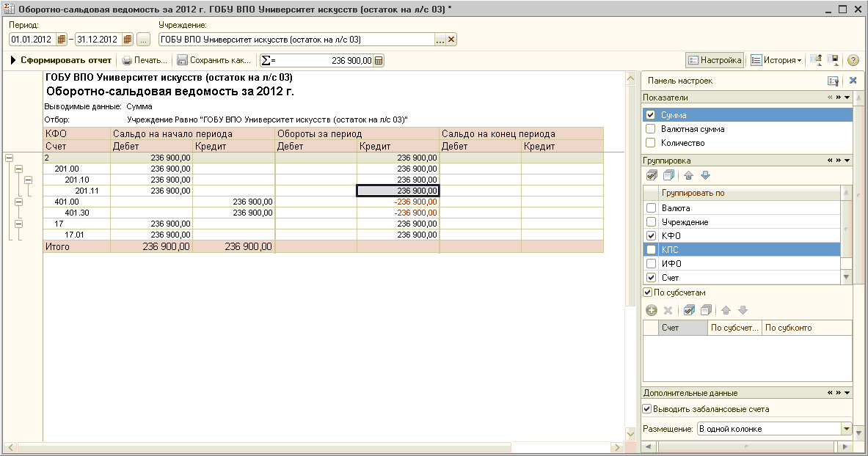Screen dimensions: 868x456
Task: Open the История dropdown menu
Action: pos(776,61)
